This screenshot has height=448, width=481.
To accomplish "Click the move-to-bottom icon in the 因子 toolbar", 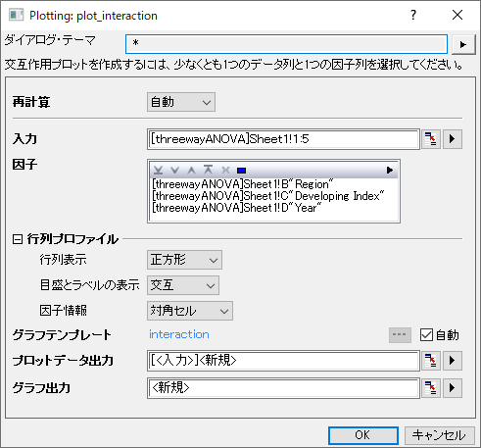I will click(159, 170).
